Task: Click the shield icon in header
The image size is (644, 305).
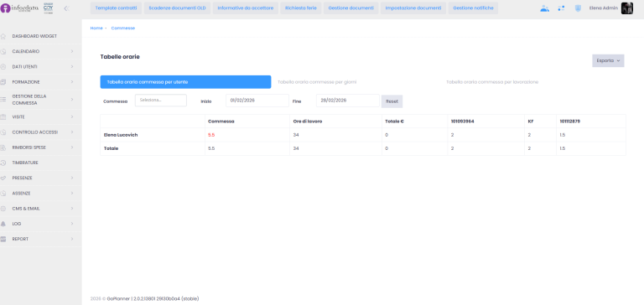Action: click(578, 8)
